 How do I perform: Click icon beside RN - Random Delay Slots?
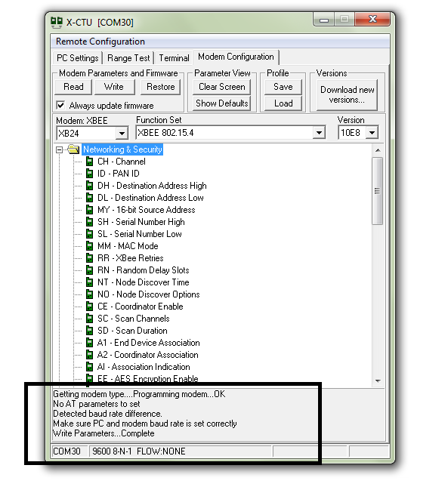click(90, 270)
